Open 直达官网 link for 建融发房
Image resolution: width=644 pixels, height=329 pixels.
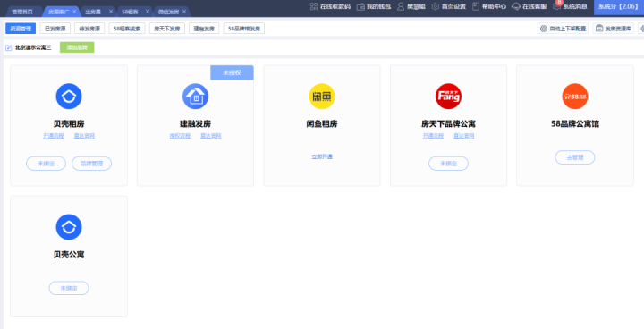(211, 136)
